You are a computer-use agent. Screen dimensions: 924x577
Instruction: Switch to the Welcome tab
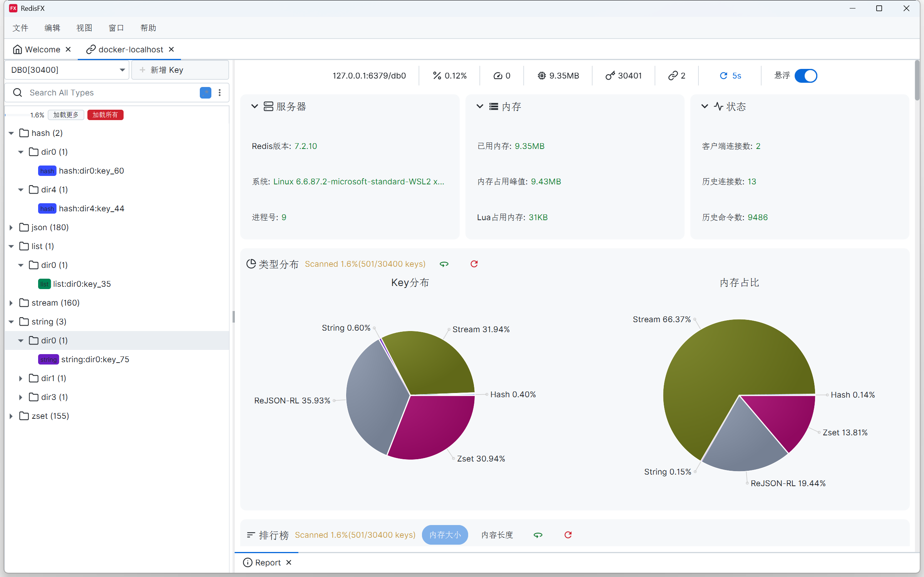(42, 49)
